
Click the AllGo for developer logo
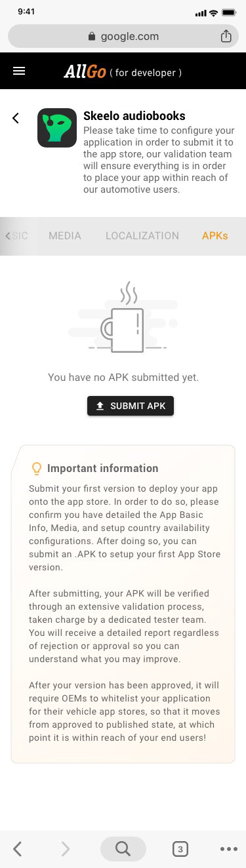[123, 71]
